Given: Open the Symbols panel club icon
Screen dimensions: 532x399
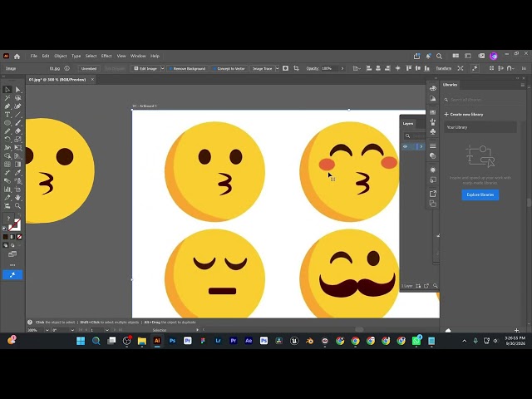Looking at the screenshot, I should [433, 131].
